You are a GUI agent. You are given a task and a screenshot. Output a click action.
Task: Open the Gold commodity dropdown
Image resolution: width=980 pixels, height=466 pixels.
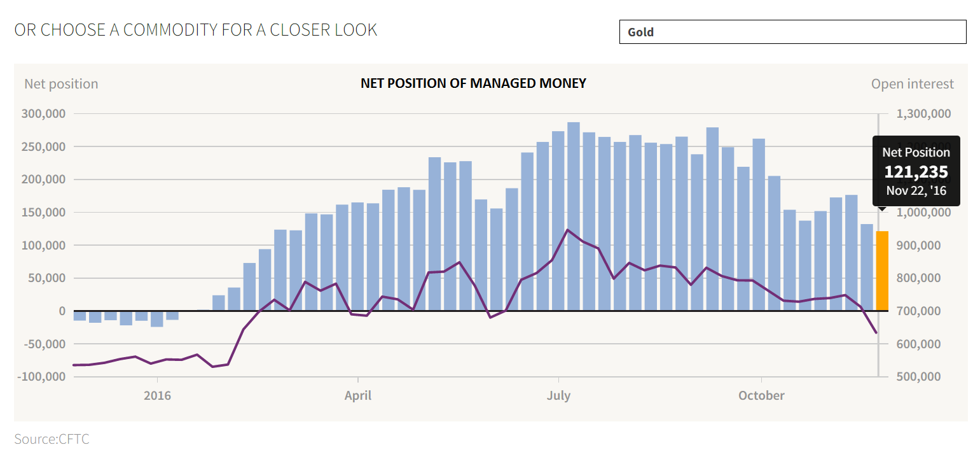click(792, 32)
